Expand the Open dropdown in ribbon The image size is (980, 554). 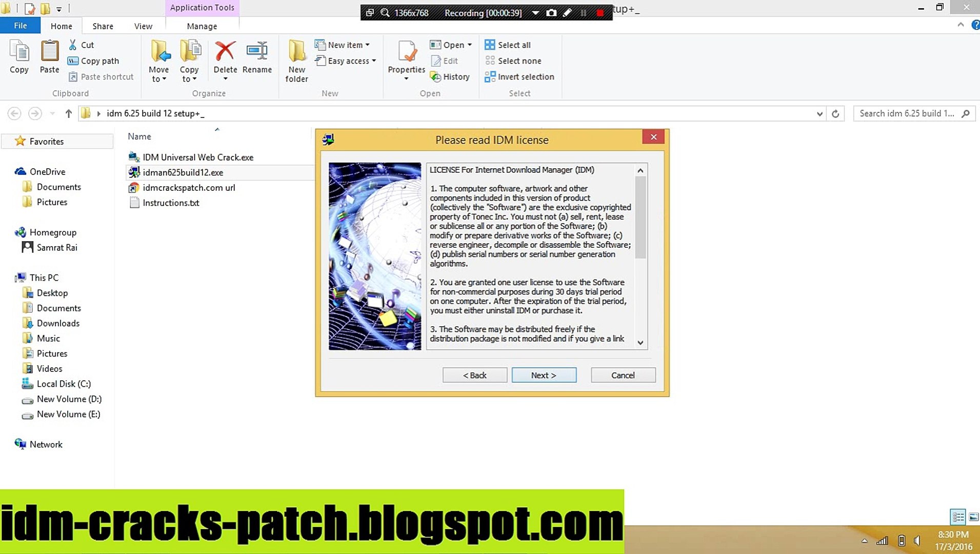click(451, 45)
